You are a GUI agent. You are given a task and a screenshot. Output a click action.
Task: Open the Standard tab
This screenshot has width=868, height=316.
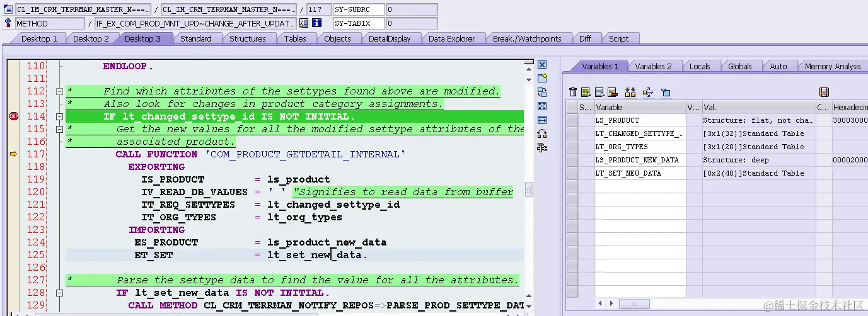(196, 38)
